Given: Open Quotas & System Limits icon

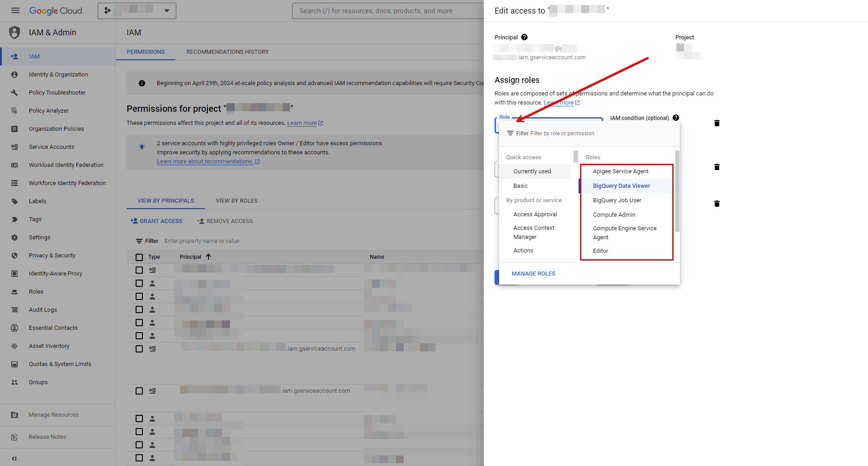Looking at the screenshot, I should pyautogui.click(x=14, y=364).
